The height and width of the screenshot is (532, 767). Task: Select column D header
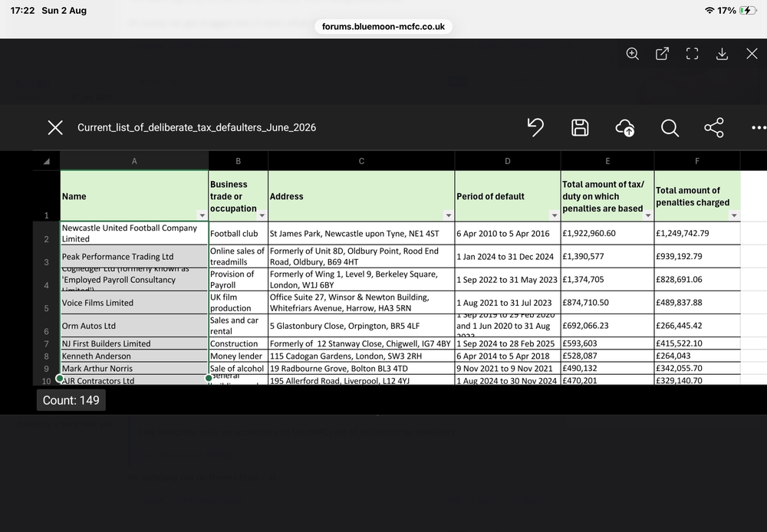(x=508, y=161)
